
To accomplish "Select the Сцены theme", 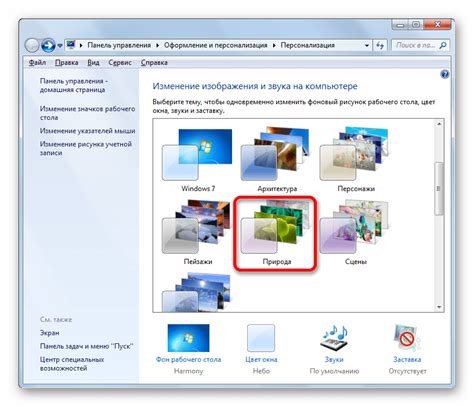I will click(x=355, y=233).
